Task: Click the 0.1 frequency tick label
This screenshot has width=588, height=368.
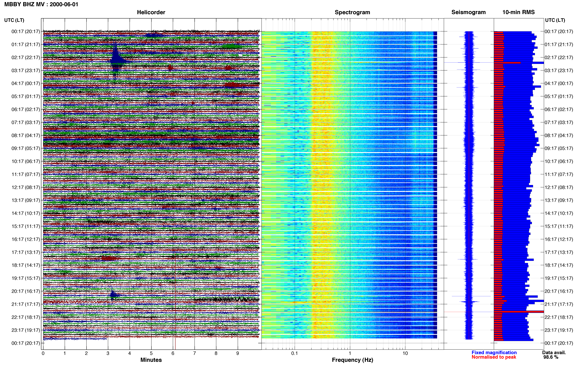Action: click(x=295, y=353)
